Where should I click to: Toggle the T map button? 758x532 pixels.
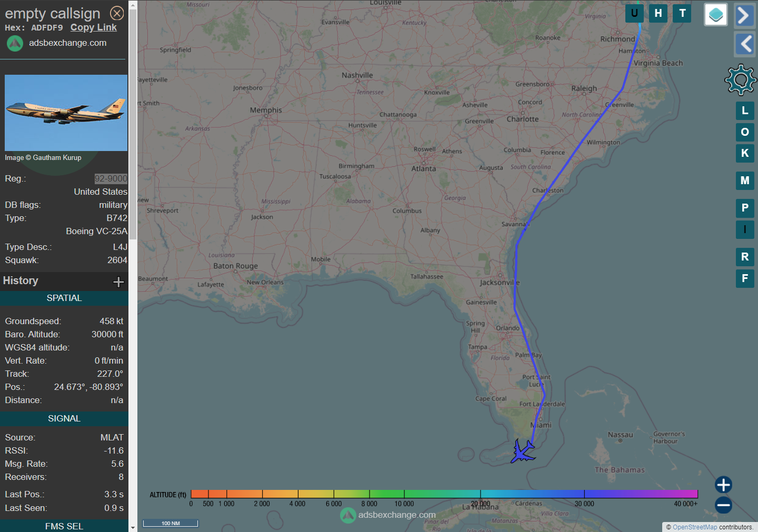(x=683, y=13)
